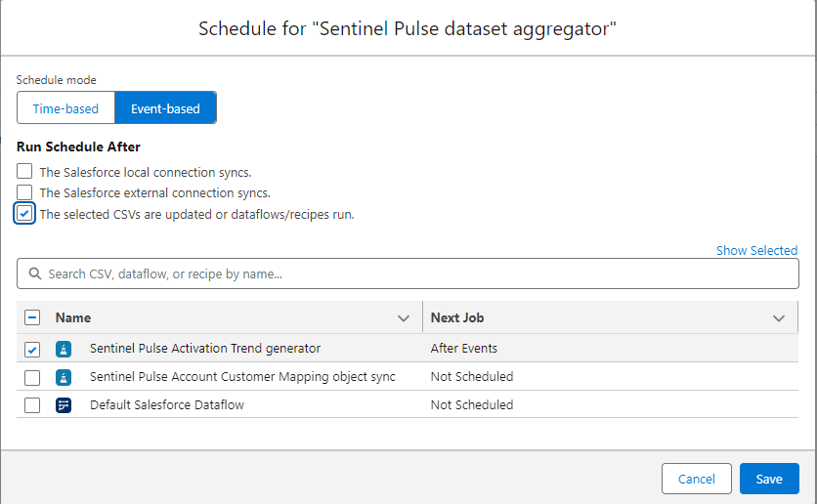Click 'Not Scheduled' in Default Salesforce Dataflow row
This screenshot has width=817, height=504.
point(472,404)
